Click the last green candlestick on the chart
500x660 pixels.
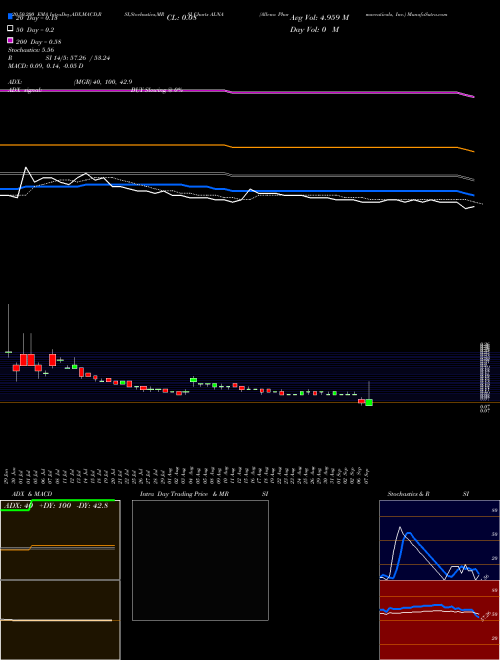coord(369,403)
